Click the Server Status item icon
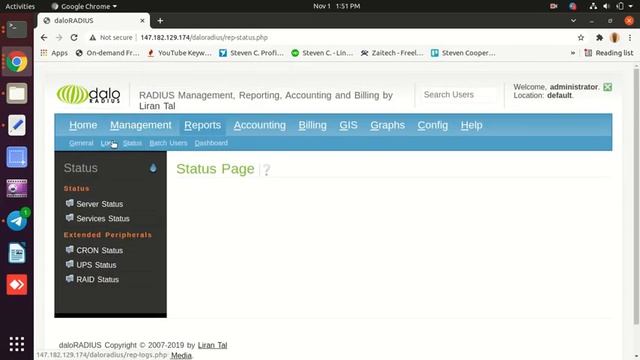 coord(70,203)
